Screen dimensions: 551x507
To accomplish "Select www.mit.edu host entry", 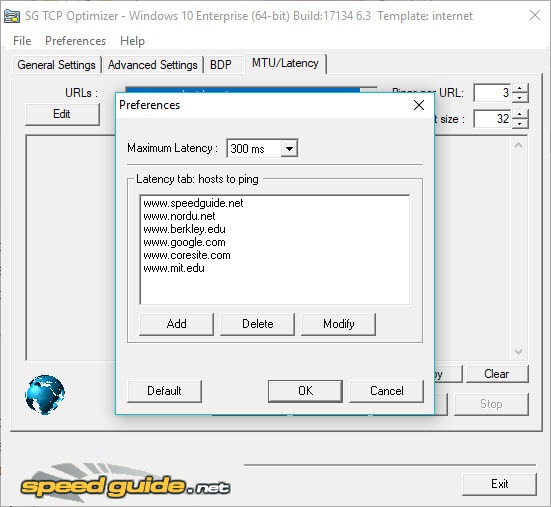I will coord(174,268).
